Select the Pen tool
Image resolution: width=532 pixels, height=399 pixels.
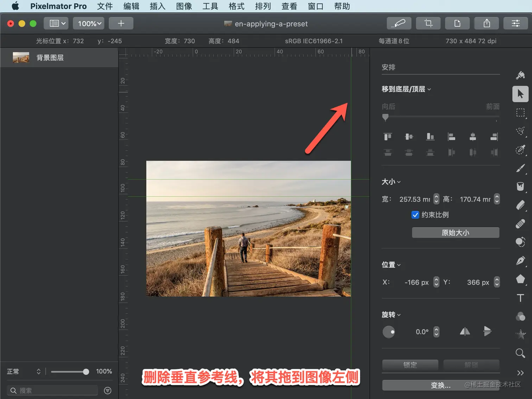(520, 261)
